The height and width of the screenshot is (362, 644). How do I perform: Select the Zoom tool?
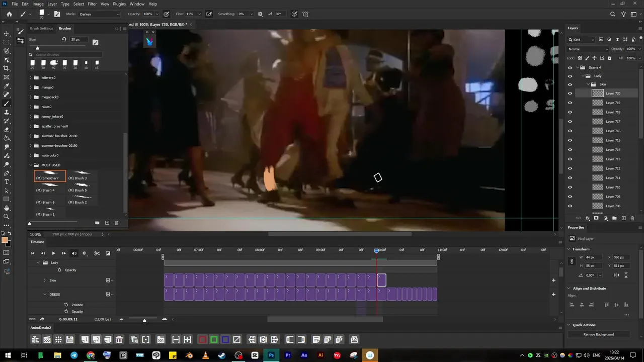(x=7, y=217)
